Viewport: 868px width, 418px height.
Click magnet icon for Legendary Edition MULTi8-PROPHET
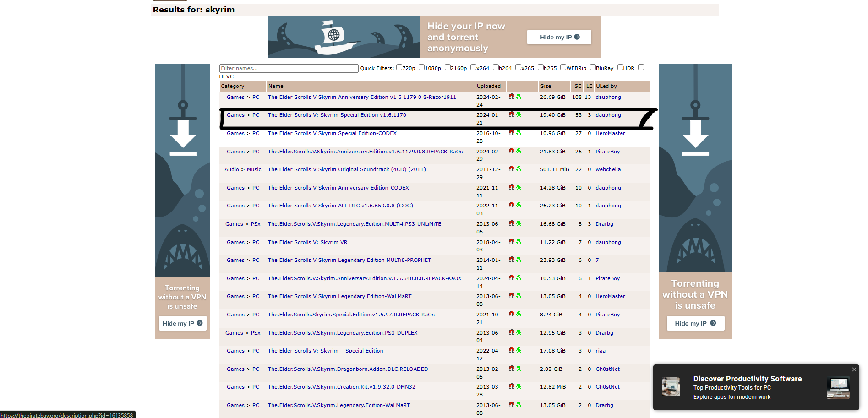[x=512, y=260]
